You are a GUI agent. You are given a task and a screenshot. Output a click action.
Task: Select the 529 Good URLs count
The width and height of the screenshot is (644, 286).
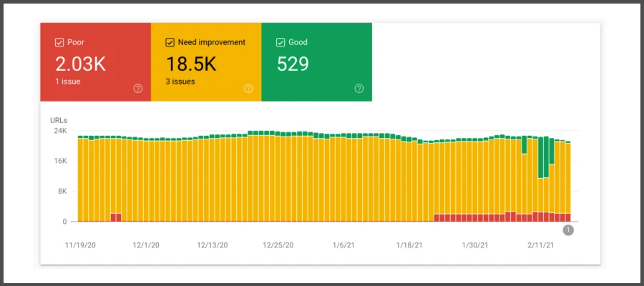293,64
